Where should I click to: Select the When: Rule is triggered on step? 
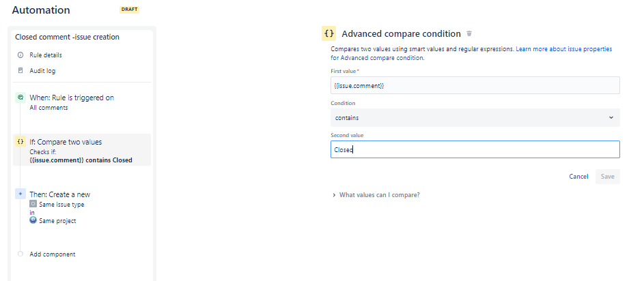pyautogui.click(x=72, y=98)
